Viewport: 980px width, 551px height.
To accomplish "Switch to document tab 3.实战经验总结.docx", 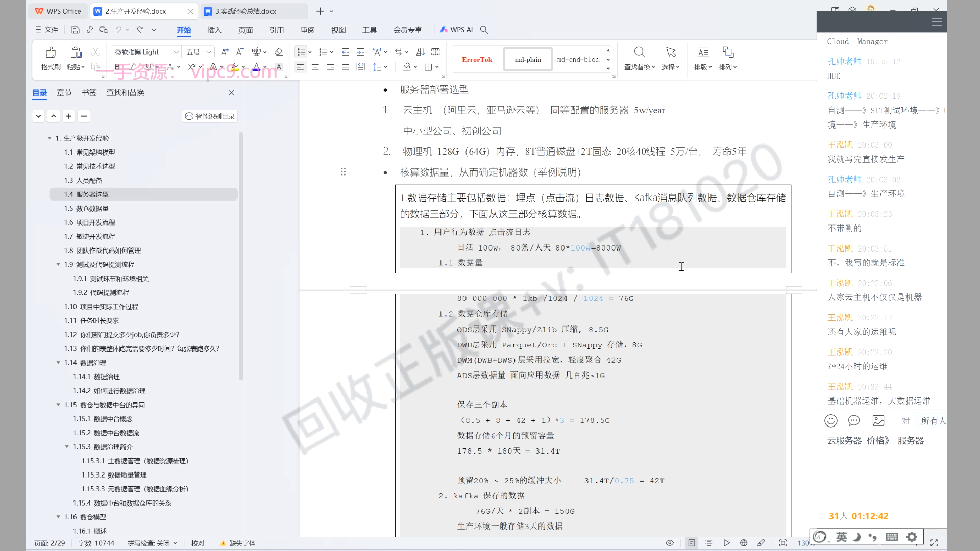I will click(x=245, y=11).
